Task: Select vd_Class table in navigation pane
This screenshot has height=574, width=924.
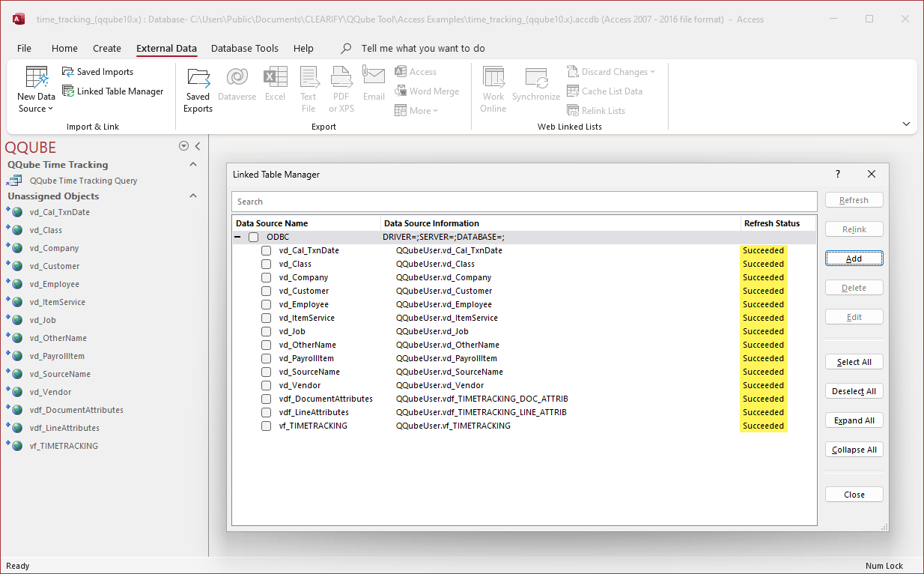Action: [46, 230]
